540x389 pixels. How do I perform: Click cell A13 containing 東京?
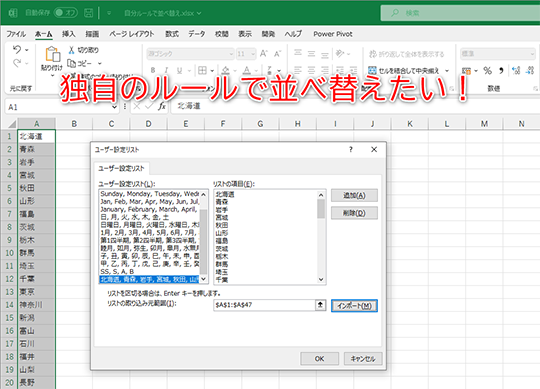coord(37,292)
